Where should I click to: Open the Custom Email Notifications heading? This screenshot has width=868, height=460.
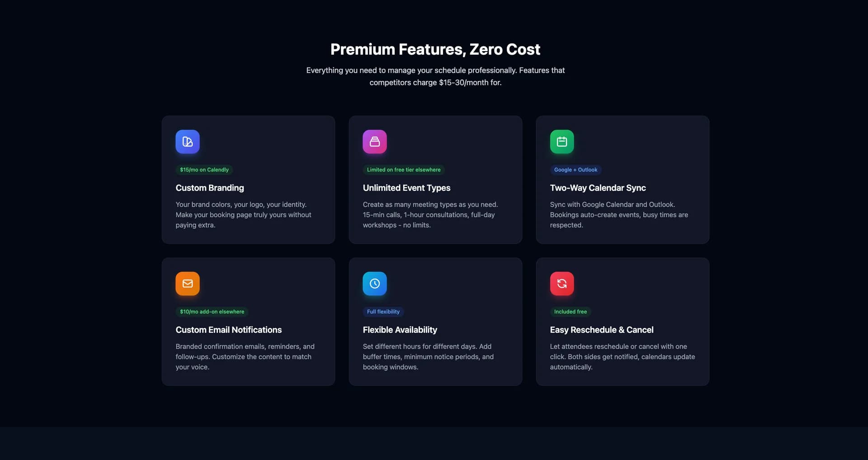[229, 330]
